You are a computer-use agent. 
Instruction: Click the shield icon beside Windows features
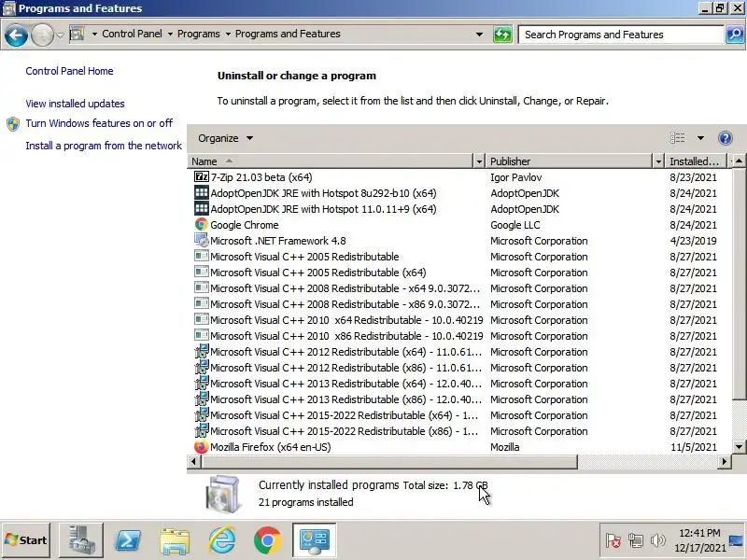[x=13, y=124]
